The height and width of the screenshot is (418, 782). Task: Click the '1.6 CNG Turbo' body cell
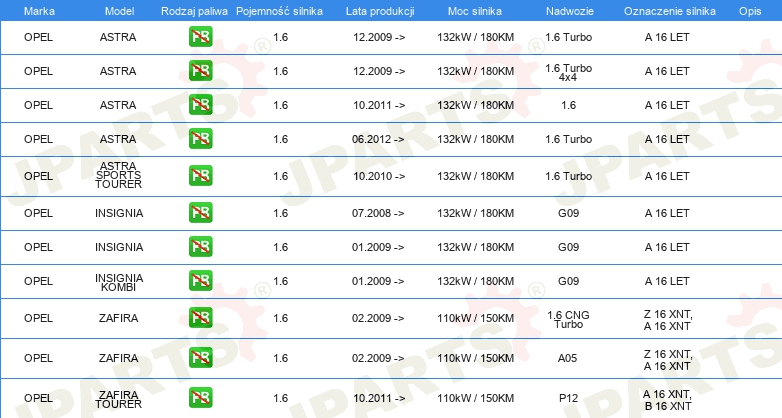569,319
